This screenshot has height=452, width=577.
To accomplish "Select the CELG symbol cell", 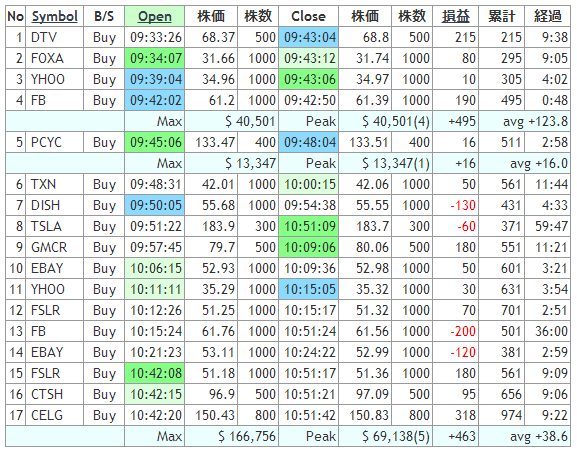I will tap(54, 415).
